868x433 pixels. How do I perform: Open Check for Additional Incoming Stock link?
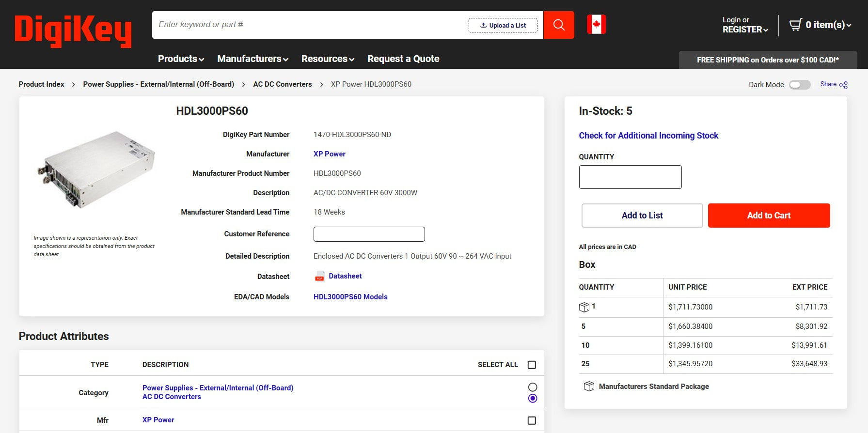[648, 136]
